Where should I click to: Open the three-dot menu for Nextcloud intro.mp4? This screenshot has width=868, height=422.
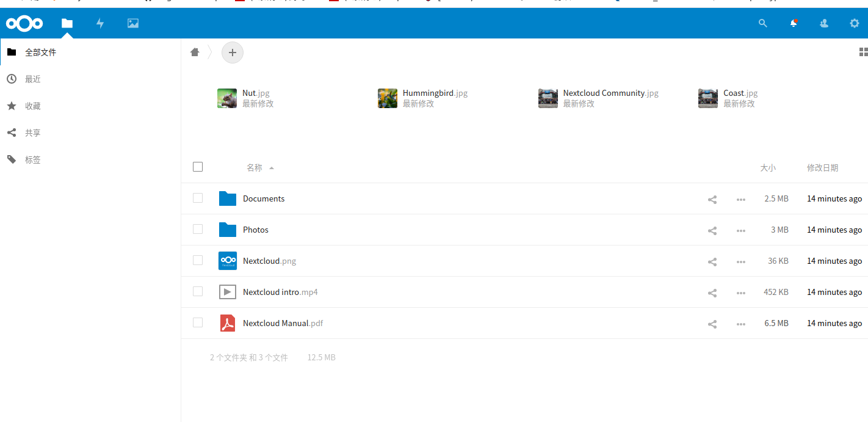point(740,292)
